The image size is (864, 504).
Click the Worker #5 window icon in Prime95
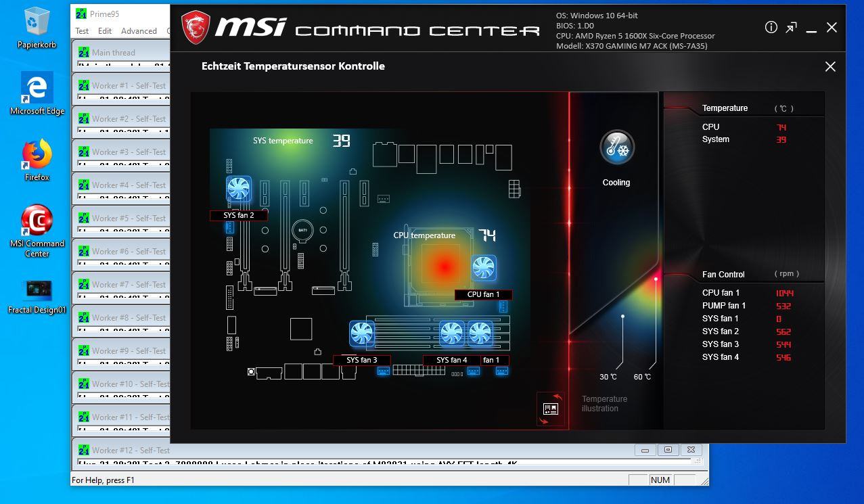click(84, 218)
